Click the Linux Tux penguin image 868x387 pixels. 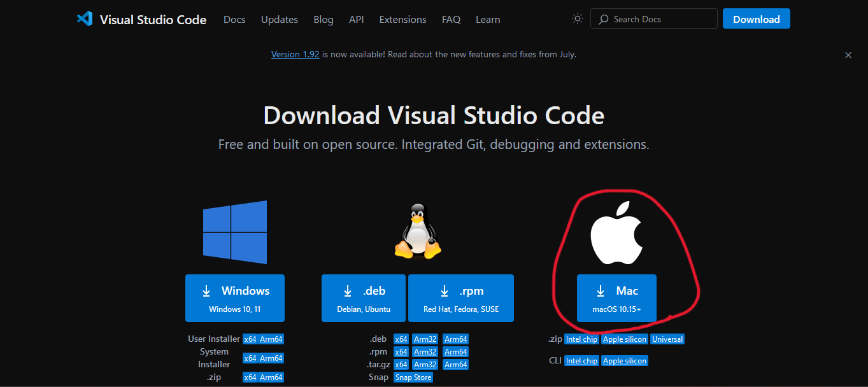click(x=418, y=231)
